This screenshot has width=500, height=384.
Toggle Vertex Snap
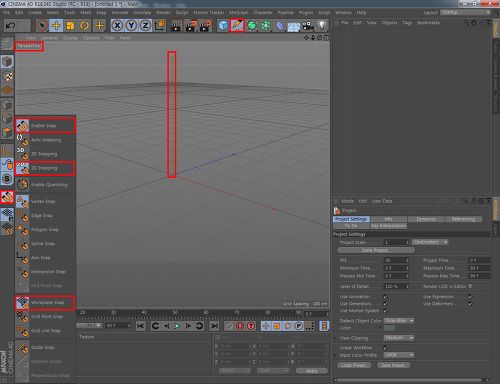point(45,201)
